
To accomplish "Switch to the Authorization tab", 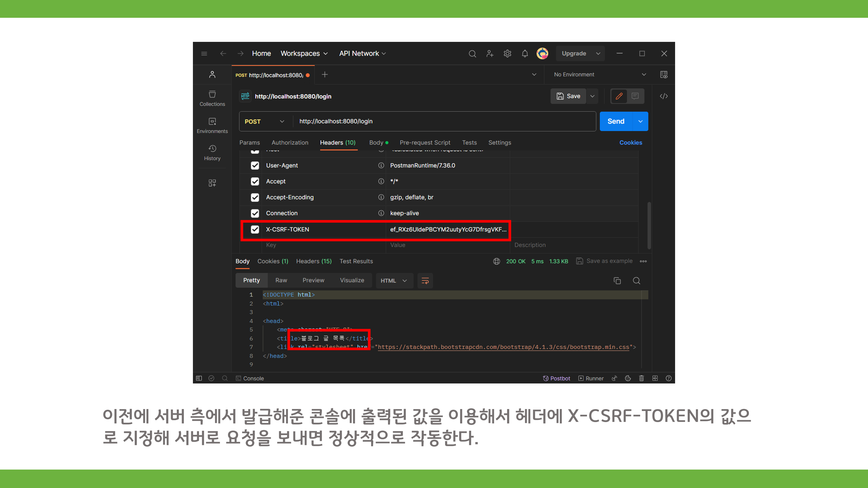I will pos(290,142).
